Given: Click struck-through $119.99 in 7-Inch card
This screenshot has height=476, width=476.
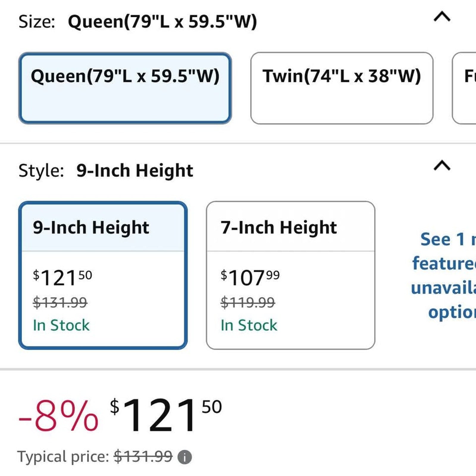Looking at the screenshot, I should 248,303.
